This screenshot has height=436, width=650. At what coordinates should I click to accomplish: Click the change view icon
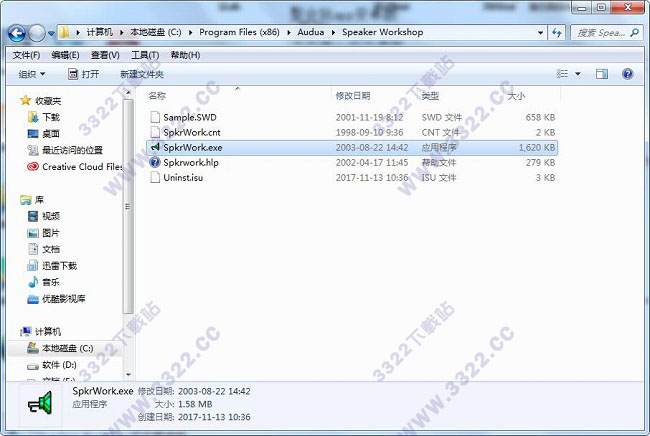pyautogui.click(x=562, y=74)
